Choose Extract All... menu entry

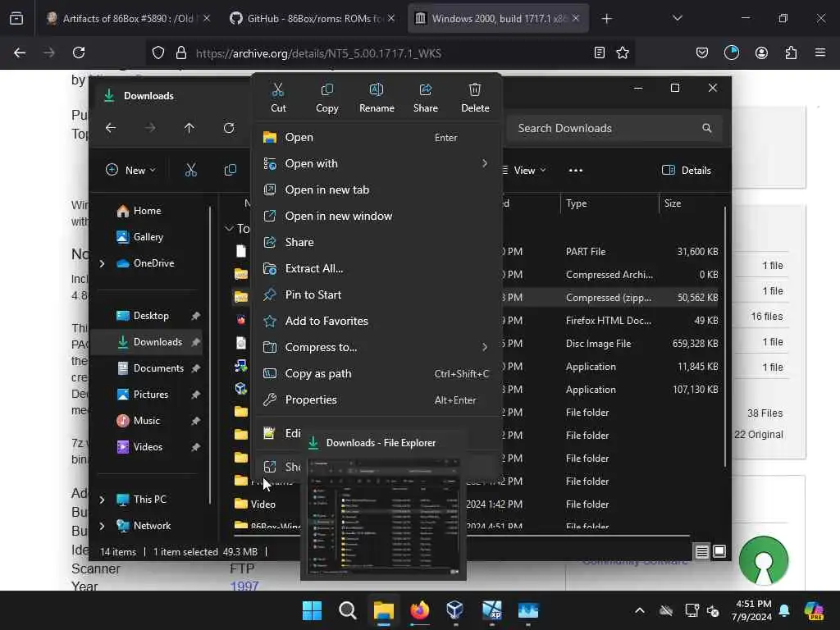[x=377, y=268]
